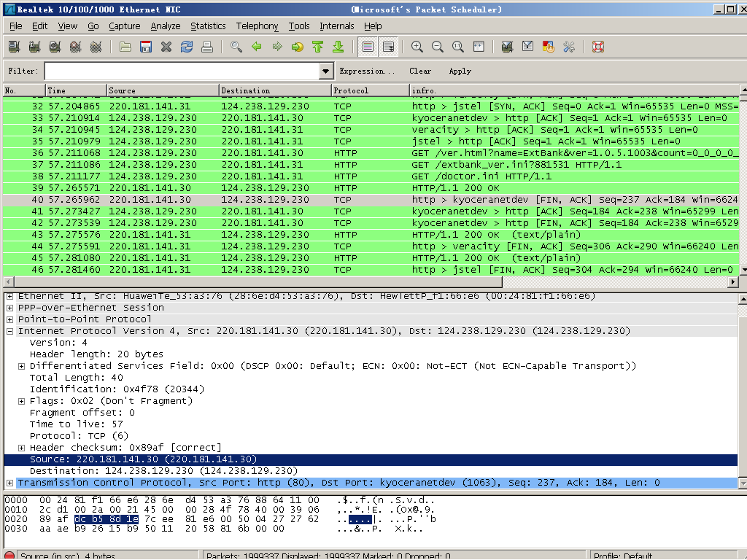Screen dimensions: 747x560
Task: Sort by the Destination column header
Action: click(x=275, y=90)
